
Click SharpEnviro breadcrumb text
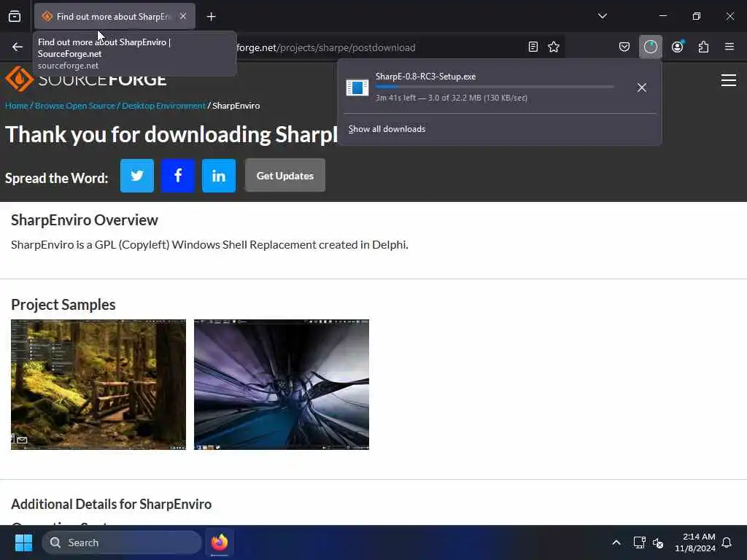click(236, 106)
